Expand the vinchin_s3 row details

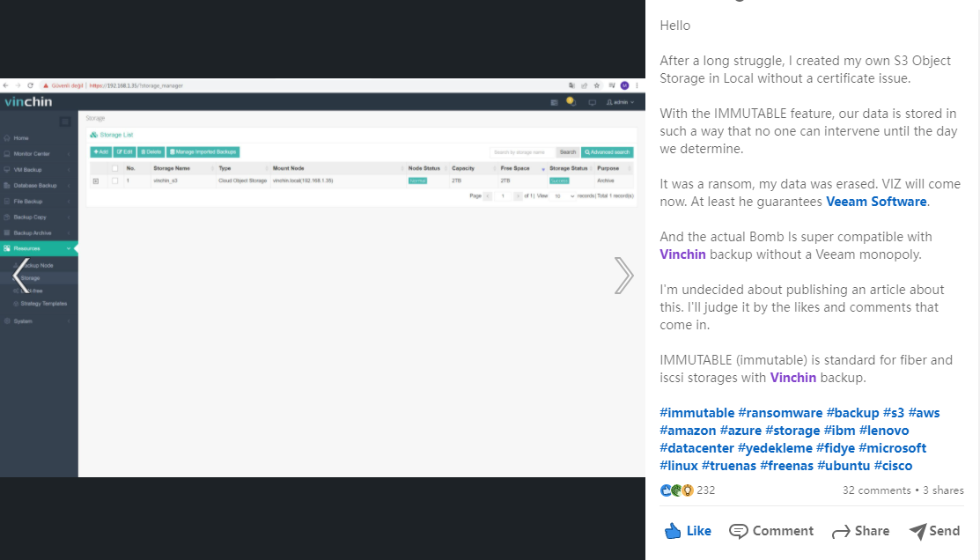click(96, 181)
